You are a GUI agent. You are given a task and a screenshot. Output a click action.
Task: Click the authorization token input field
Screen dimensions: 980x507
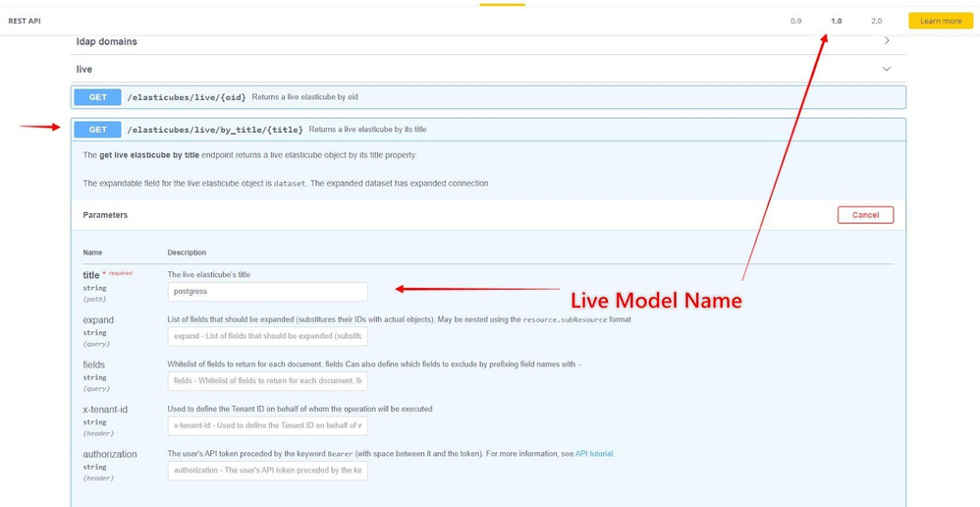[x=267, y=471]
